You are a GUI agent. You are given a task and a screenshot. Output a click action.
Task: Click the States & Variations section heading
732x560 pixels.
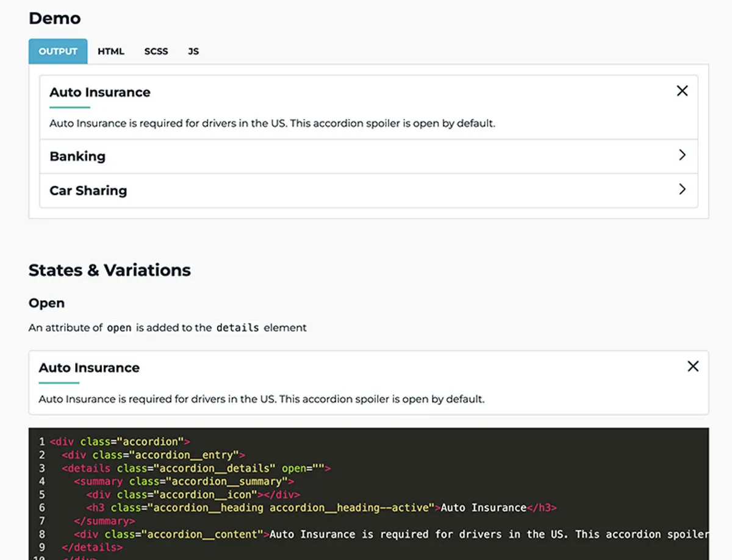tap(110, 270)
